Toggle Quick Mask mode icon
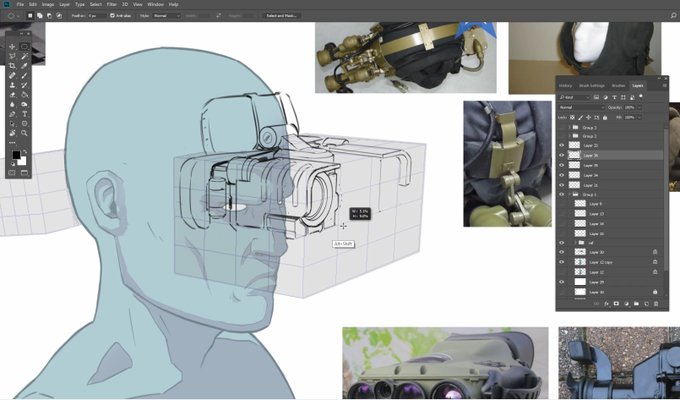The height and width of the screenshot is (400, 680). click(12, 173)
